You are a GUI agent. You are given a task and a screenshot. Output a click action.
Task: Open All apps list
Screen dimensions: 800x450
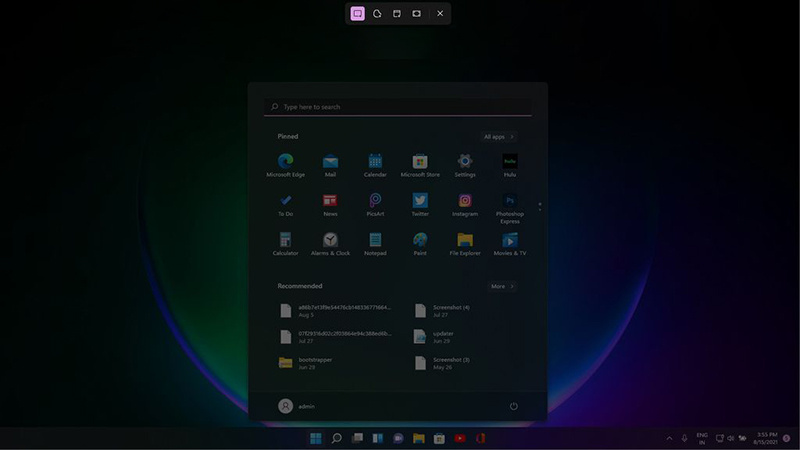coord(498,137)
